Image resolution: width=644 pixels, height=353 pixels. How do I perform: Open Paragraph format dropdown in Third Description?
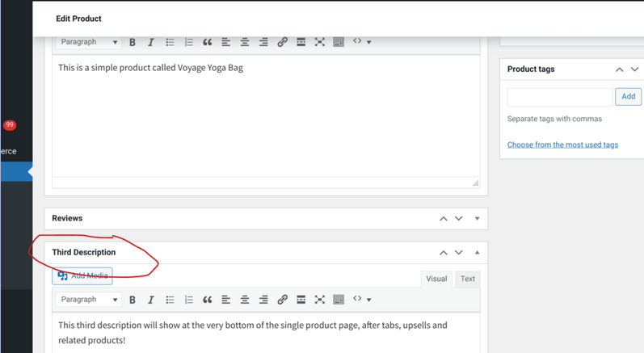pyautogui.click(x=88, y=300)
